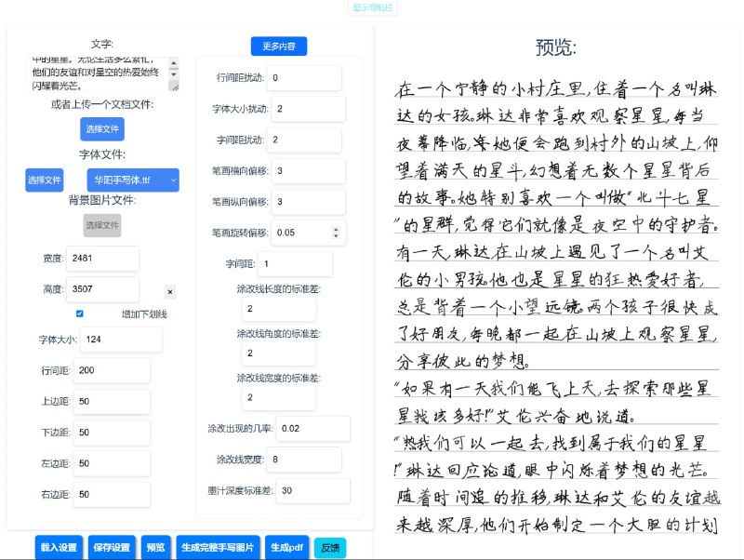Click 显示导航栏 at the top
Viewport: 744px width, 560px height.
pos(375,7)
